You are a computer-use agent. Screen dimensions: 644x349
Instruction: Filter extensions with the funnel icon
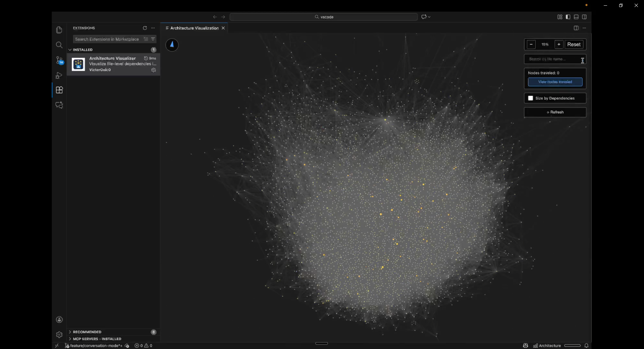pyautogui.click(x=153, y=39)
